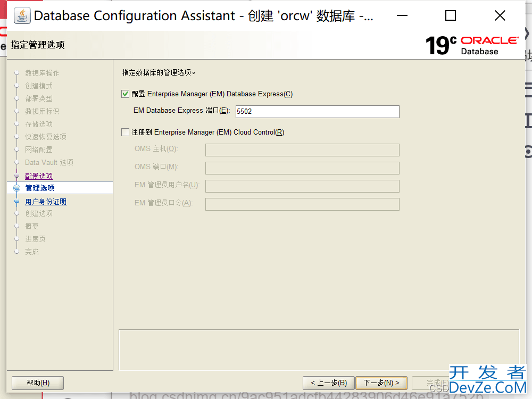Click the 部署类型 step label
This screenshot has height=399, width=532.
click(39, 99)
